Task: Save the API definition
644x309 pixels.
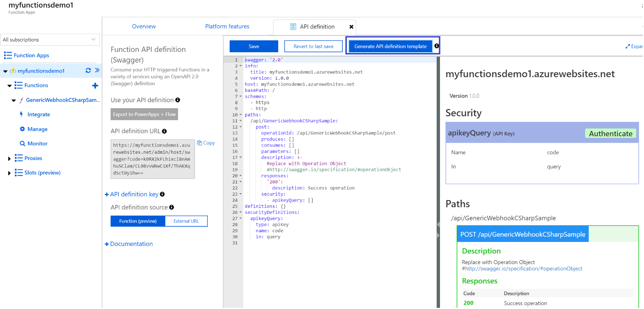Action: [254, 46]
